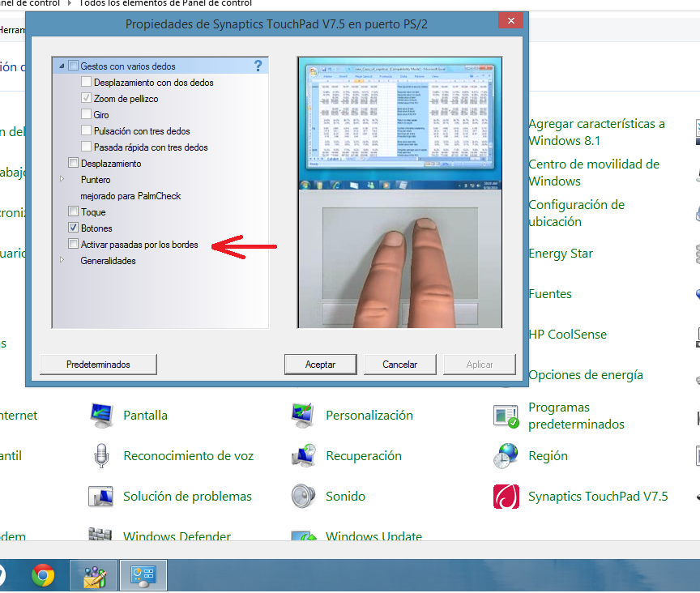Screen dimensions: 700x593
Task: Launch Google Chrome from the taskbar
Action: pyautogui.click(x=43, y=575)
